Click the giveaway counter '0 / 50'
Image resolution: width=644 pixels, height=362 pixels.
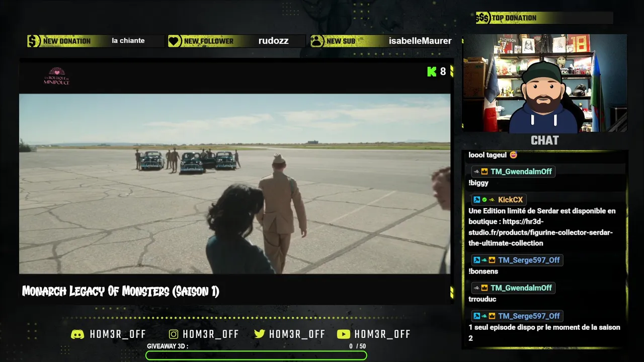[x=358, y=346]
